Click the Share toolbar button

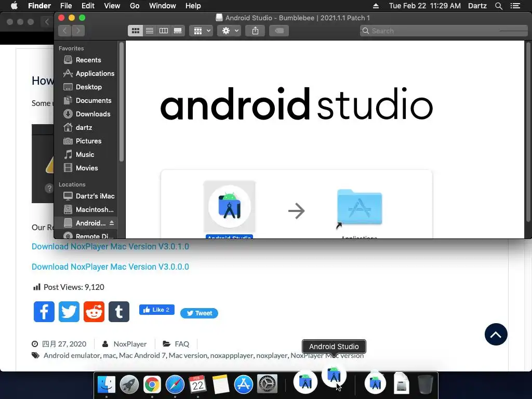(255, 31)
